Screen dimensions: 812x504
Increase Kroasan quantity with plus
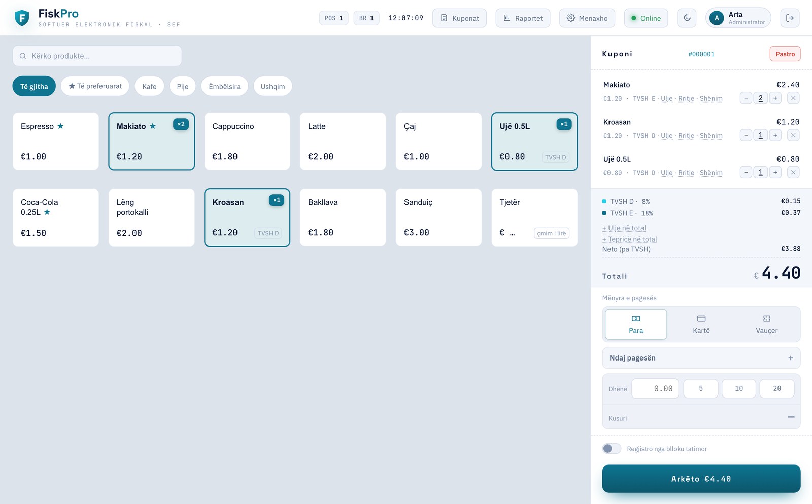coord(775,135)
